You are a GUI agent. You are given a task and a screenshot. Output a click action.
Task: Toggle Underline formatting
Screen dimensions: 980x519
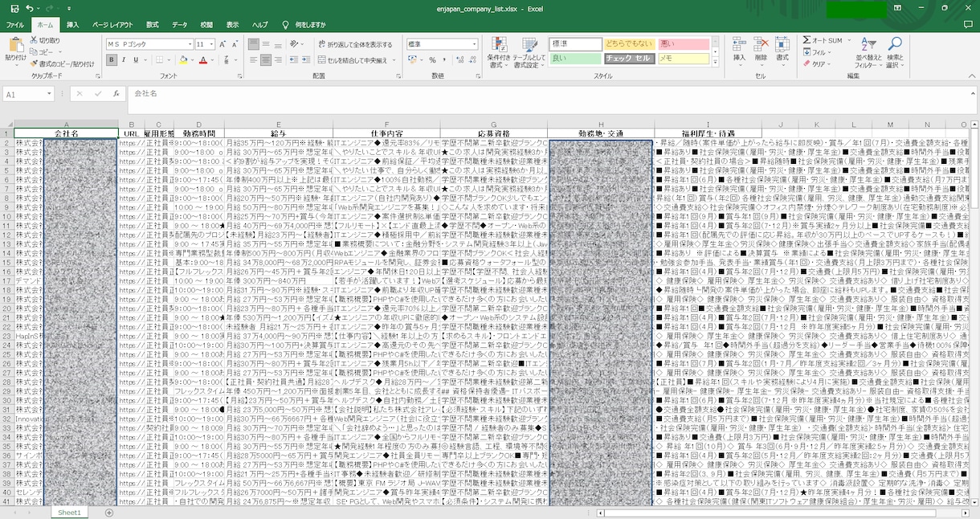click(x=136, y=60)
